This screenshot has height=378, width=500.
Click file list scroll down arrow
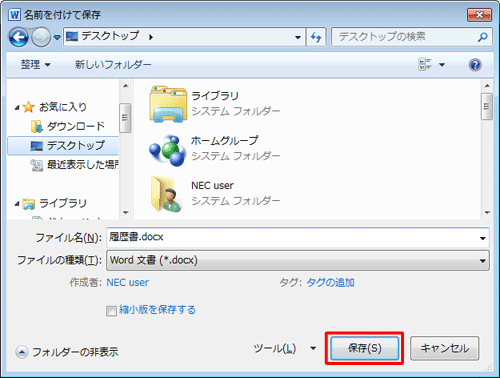tap(487, 212)
